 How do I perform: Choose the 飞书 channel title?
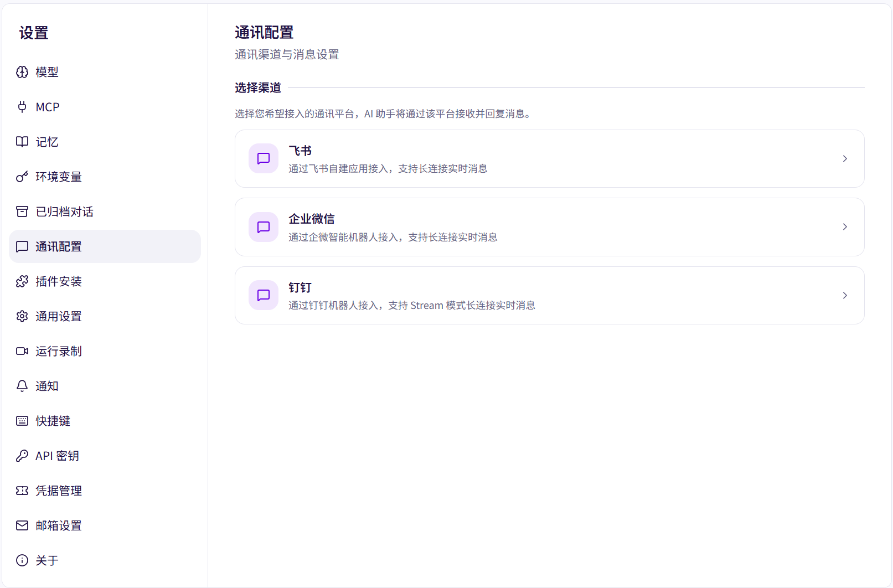pyautogui.click(x=300, y=151)
